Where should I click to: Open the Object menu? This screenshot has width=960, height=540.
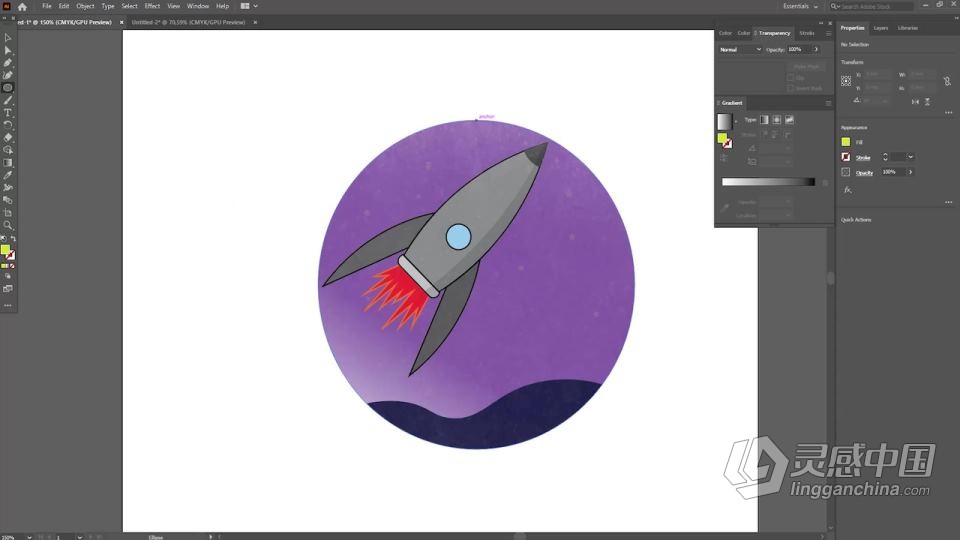(85, 6)
